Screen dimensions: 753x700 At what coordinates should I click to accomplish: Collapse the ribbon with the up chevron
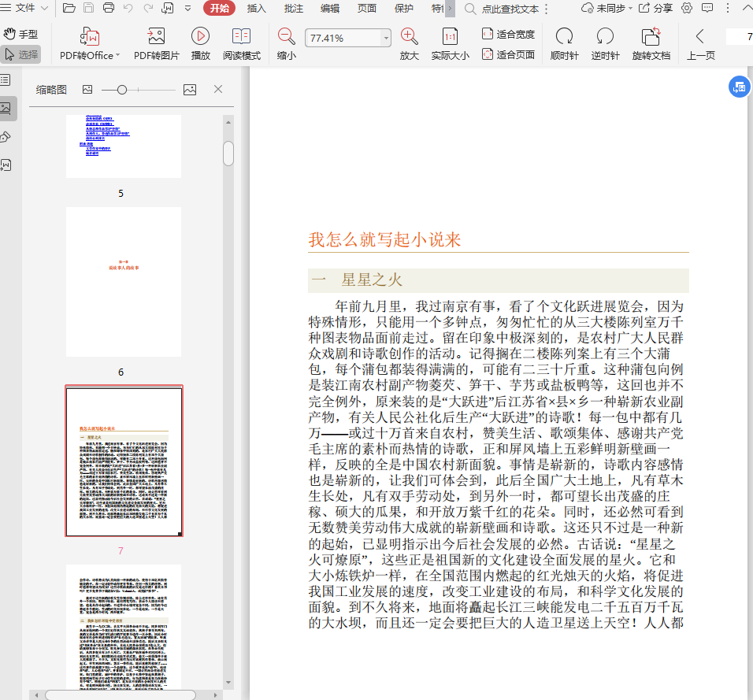747,8
